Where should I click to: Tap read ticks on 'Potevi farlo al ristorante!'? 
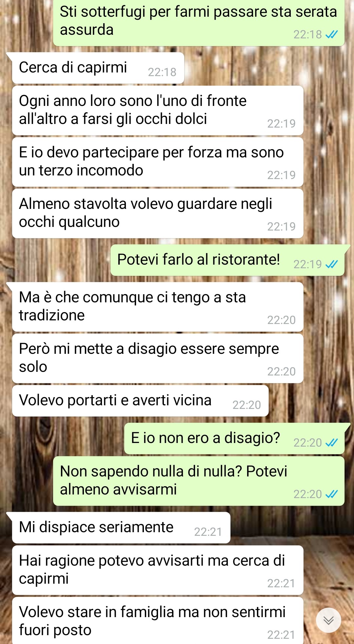click(331, 264)
